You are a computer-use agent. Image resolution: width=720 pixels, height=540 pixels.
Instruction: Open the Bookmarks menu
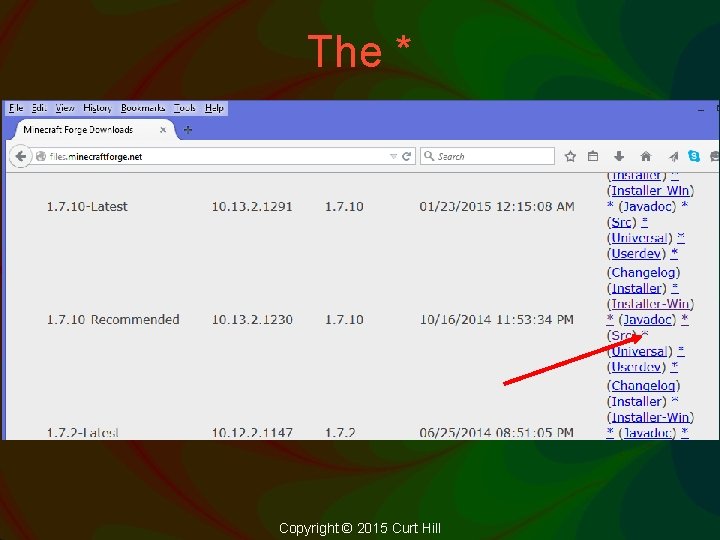(143, 108)
